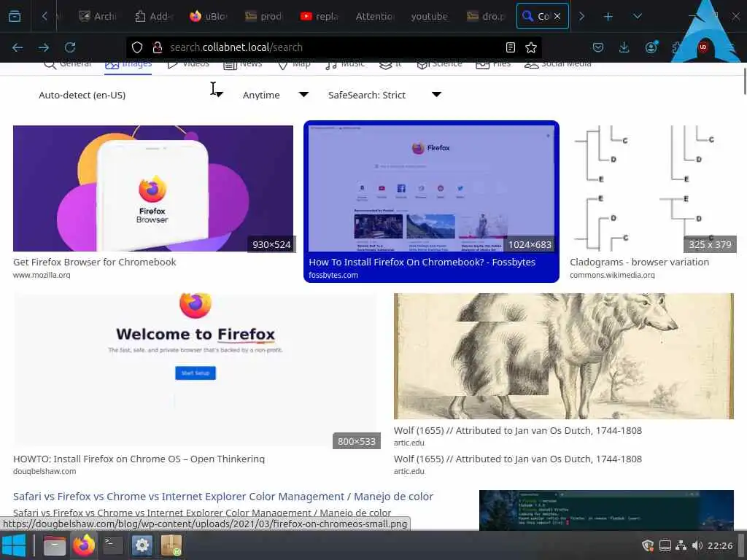Click the www.mozilla.org source text
The width and height of the screenshot is (747, 560).
pos(42,275)
